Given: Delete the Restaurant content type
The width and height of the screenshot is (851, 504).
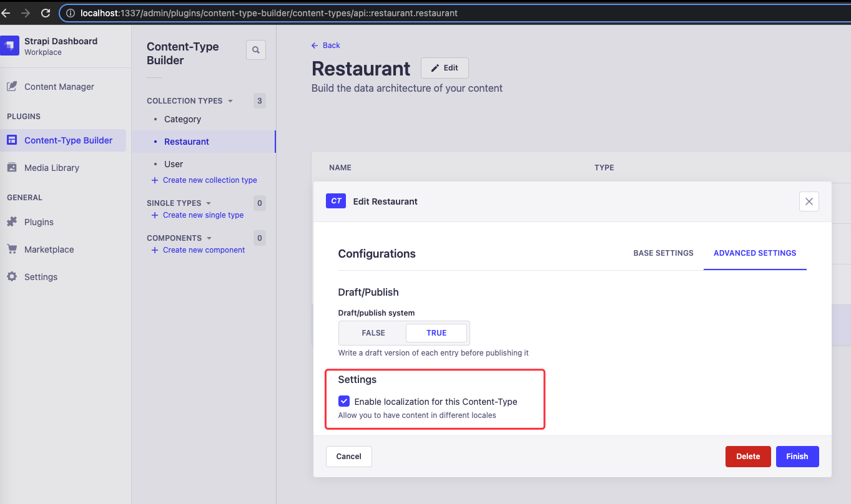Looking at the screenshot, I should 748,456.
